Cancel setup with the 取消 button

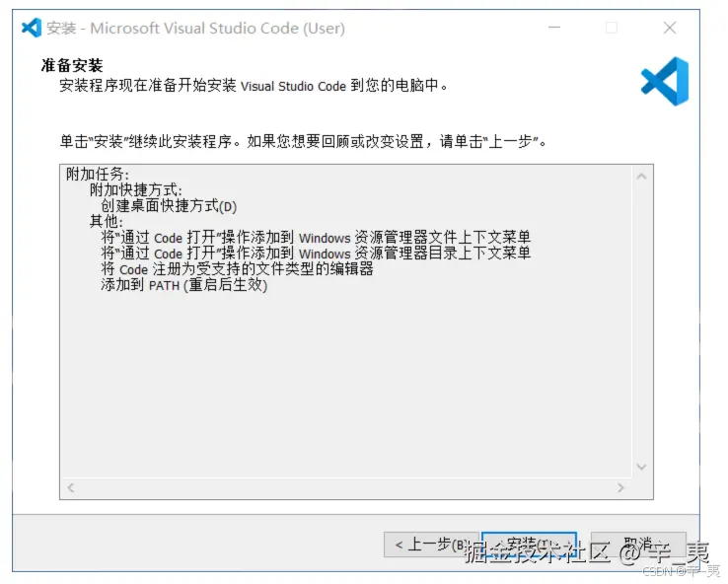(x=638, y=545)
